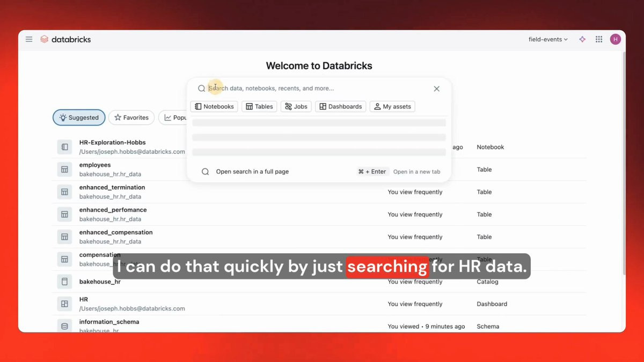The image size is (644, 362).
Task: Click the Notebook type label
Action: pos(491,147)
